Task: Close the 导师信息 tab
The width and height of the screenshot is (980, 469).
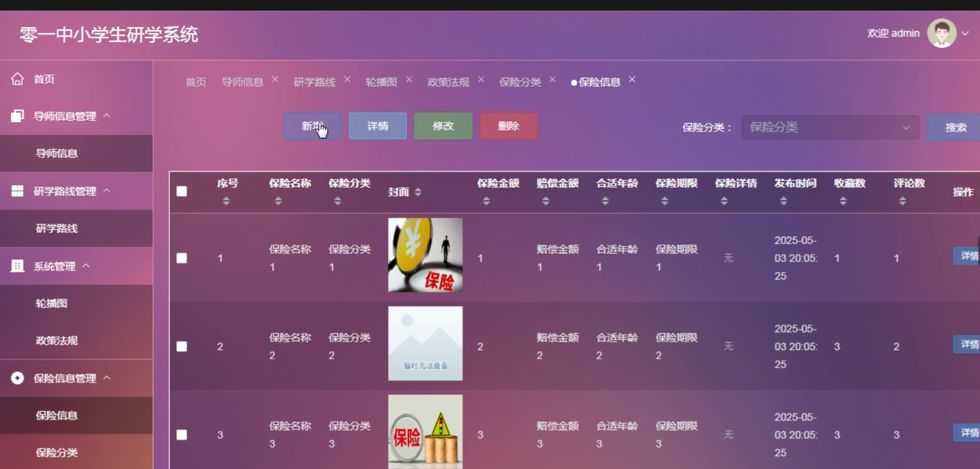Action: [275, 79]
